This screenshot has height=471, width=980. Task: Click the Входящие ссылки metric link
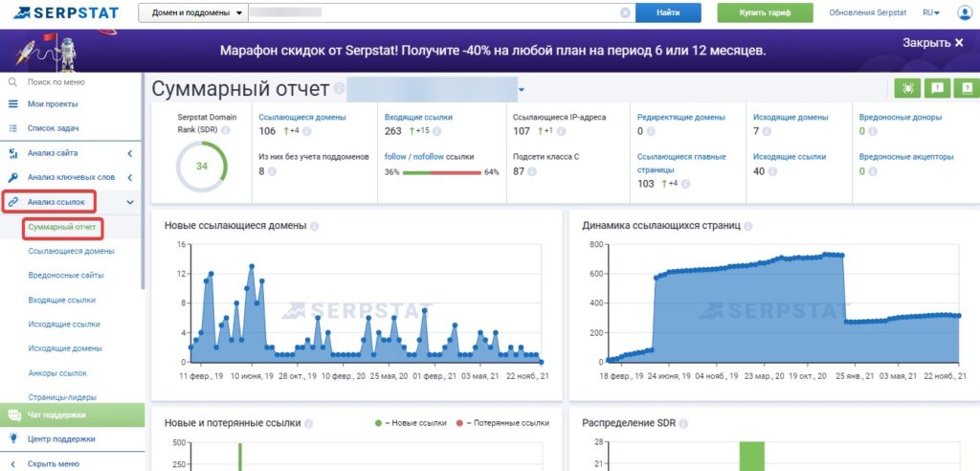[x=419, y=117]
